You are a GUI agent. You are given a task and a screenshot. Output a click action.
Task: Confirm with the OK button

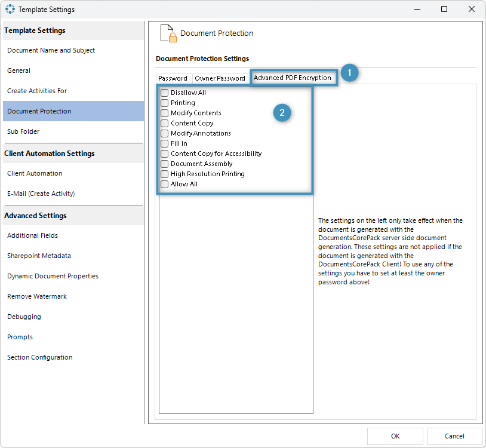[x=395, y=436]
